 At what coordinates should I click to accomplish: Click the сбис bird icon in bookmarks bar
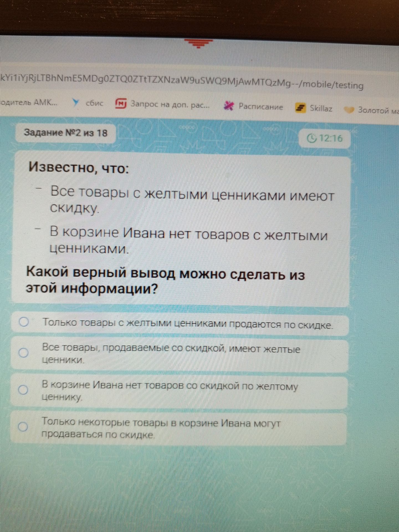(75, 103)
